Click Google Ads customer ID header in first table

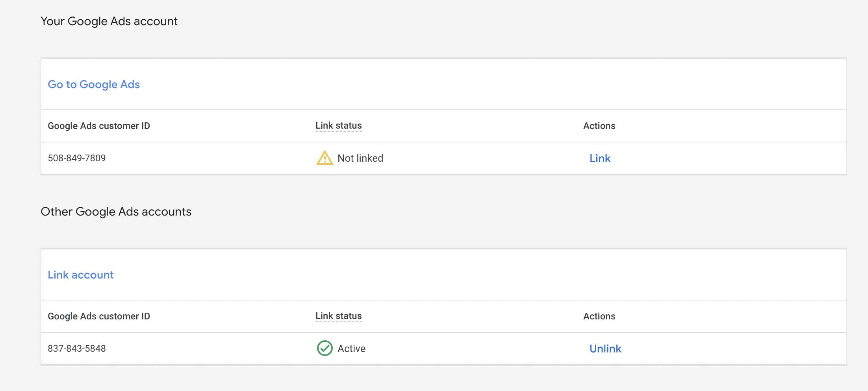pos(99,126)
